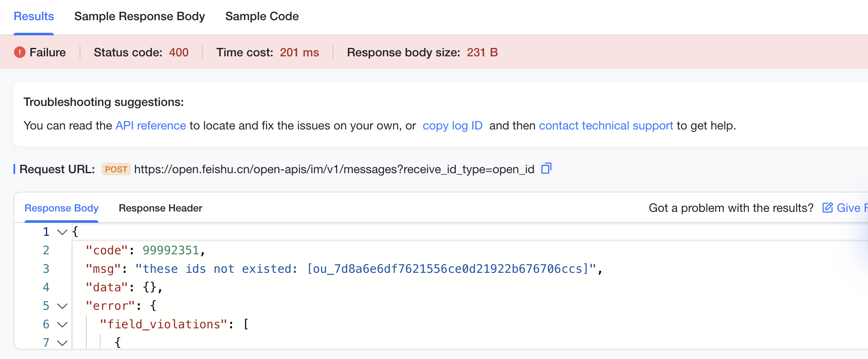This screenshot has width=868, height=359.
Task: Collapse the root JSON object on line 1
Action: (62, 232)
